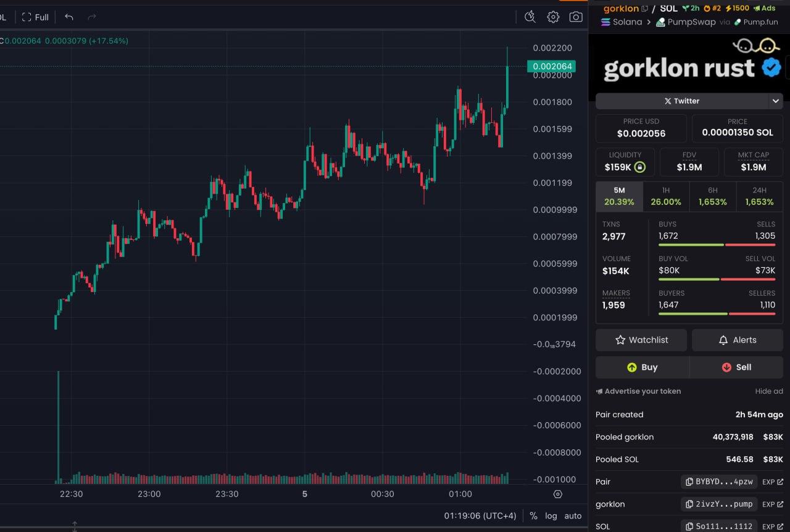Image resolution: width=790 pixels, height=532 pixels.
Task: Copy the gorklon address 2ivzY...pump
Action: point(719,504)
